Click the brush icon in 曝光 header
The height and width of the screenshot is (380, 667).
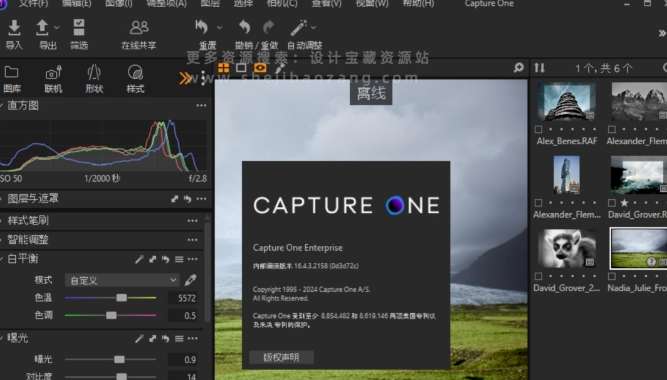tap(139, 338)
